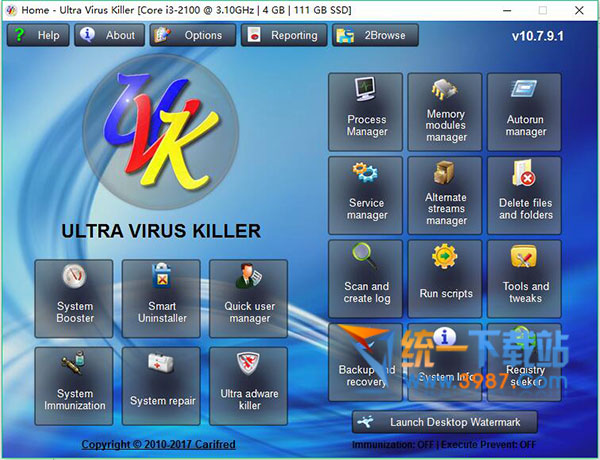This screenshot has width=600, height=460.
Task: Close the Ultra Virus Killer window
Action: click(x=579, y=10)
